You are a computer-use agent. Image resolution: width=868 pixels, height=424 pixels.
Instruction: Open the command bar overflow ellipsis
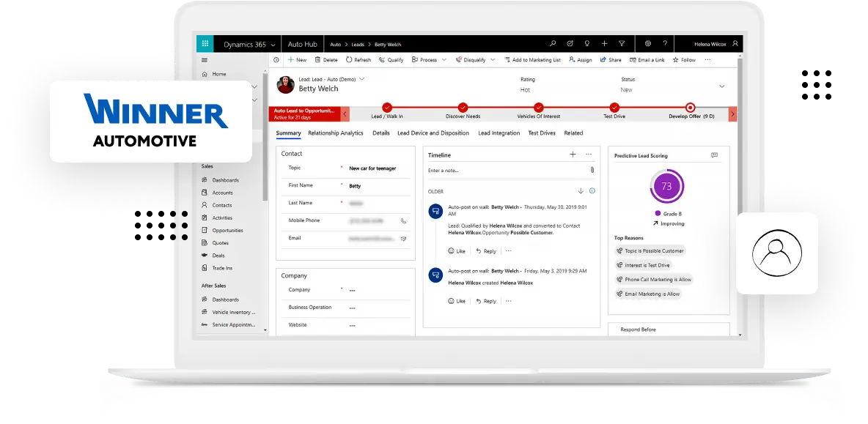click(707, 60)
